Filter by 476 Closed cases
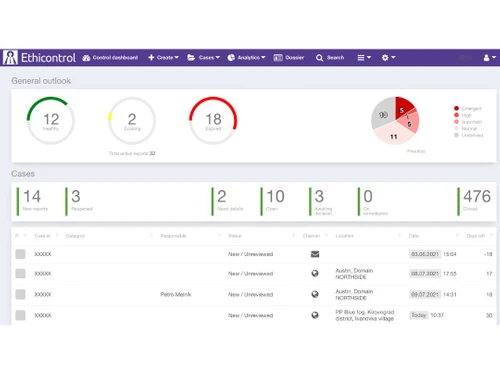 [474, 201]
